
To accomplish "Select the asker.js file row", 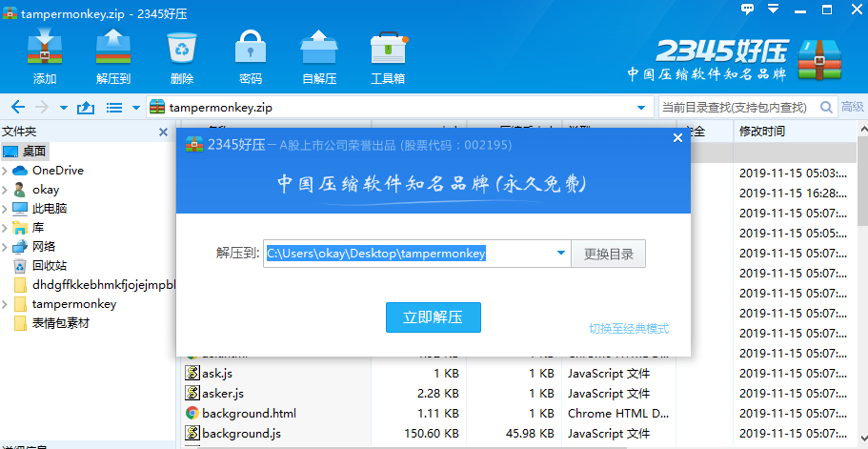I will click(518, 394).
